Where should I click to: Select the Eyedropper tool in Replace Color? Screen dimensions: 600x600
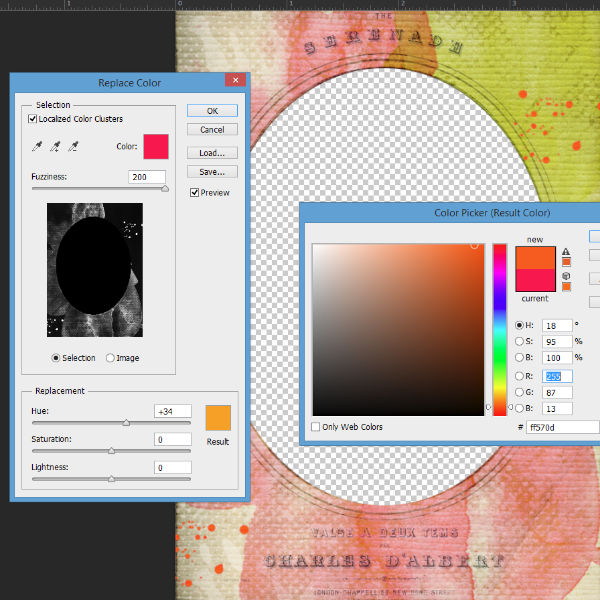click(x=37, y=146)
